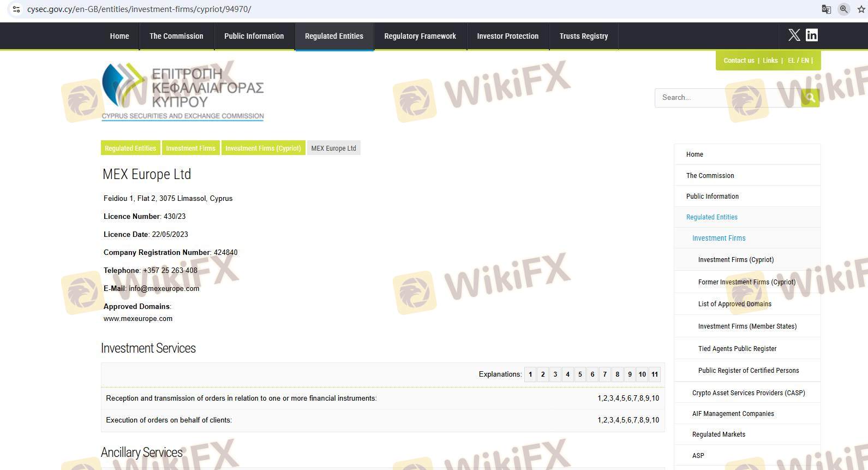Click the info@mexeurope.com email address

(x=164, y=289)
